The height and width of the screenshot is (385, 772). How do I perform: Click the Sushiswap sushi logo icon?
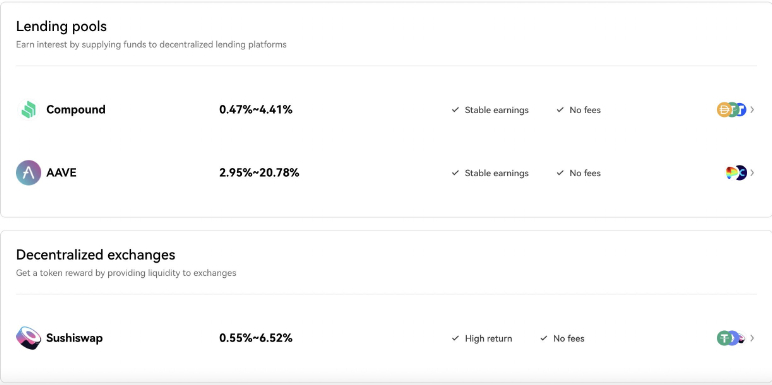tap(28, 338)
